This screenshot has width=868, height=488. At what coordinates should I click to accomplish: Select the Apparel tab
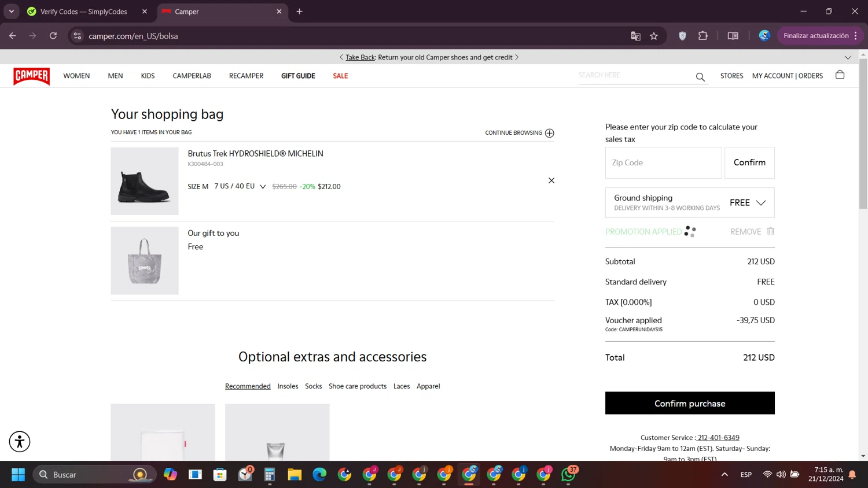click(428, 386)
